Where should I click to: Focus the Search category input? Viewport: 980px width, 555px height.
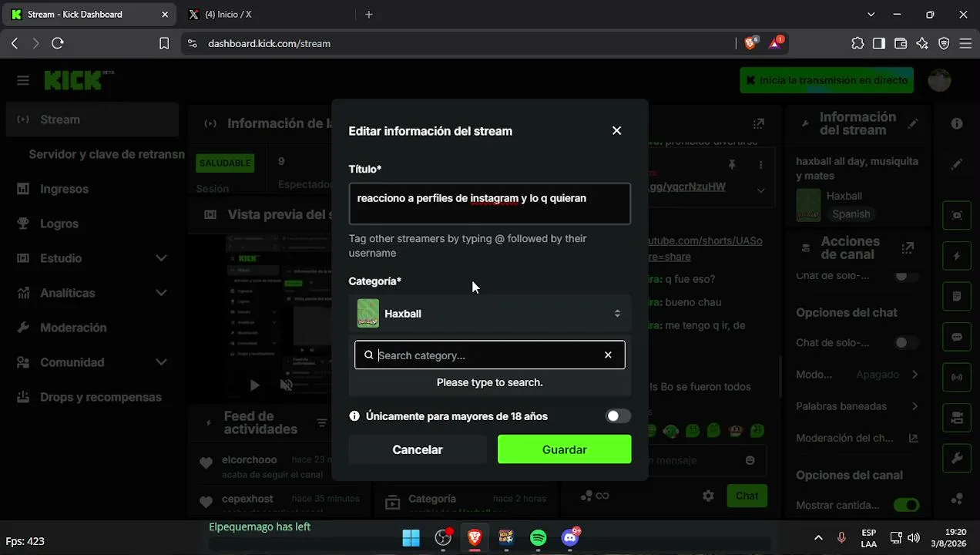pos(489,355)
